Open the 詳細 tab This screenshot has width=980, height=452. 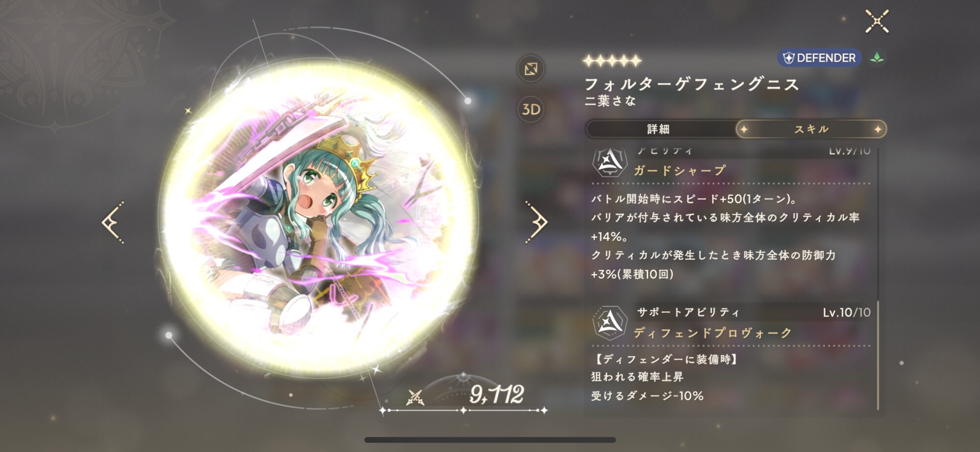tap(658, 129)
